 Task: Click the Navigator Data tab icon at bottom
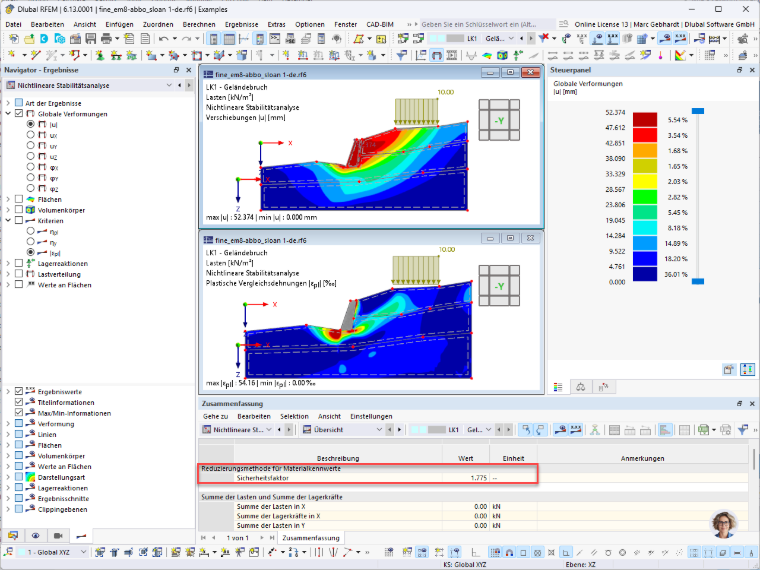[13, 536]
